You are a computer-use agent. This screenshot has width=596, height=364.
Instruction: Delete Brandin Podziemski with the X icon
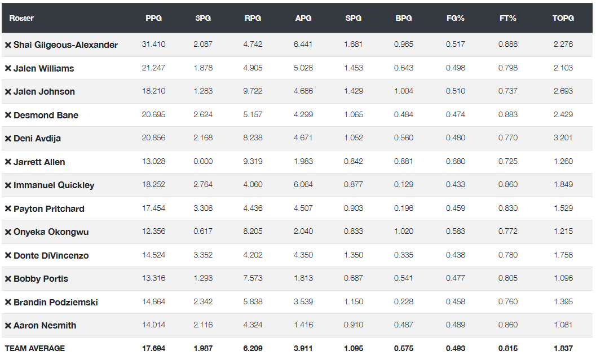click(8, 302)
